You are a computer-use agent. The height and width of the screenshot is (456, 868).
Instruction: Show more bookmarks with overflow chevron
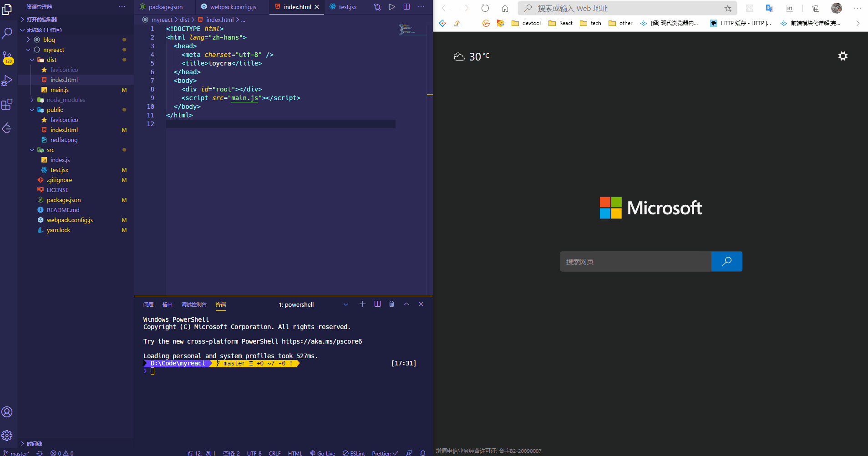click(x=858, y=23)
